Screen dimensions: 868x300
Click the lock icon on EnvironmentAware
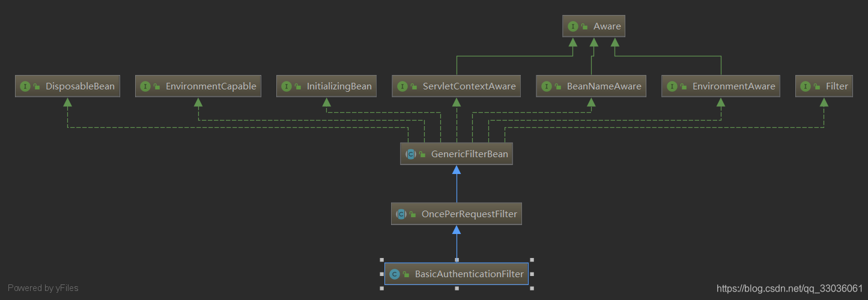click(x=684, y=86)
